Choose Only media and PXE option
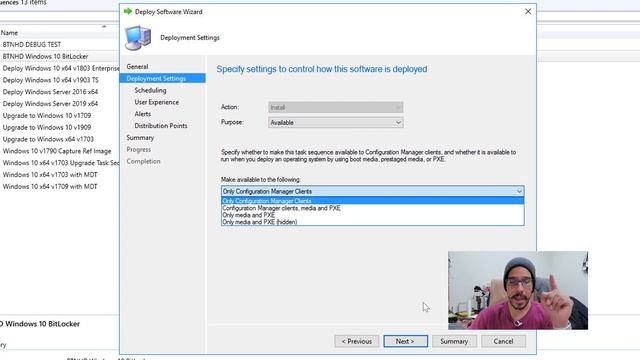 point(372,215)
